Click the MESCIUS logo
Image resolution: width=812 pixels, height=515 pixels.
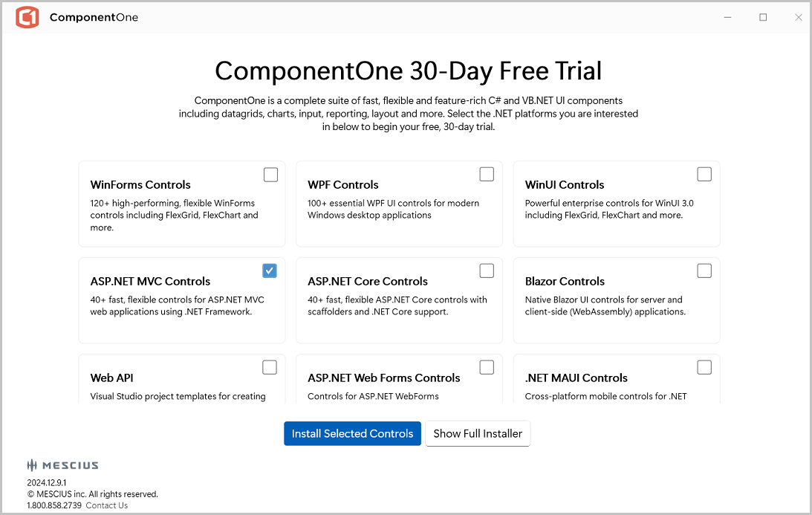coord(62,465)
